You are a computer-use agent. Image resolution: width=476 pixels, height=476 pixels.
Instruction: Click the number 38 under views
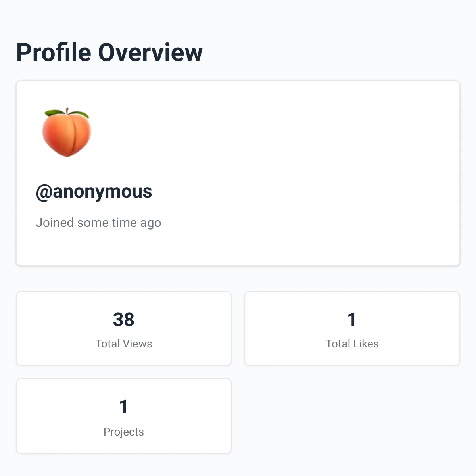[123, 319]
